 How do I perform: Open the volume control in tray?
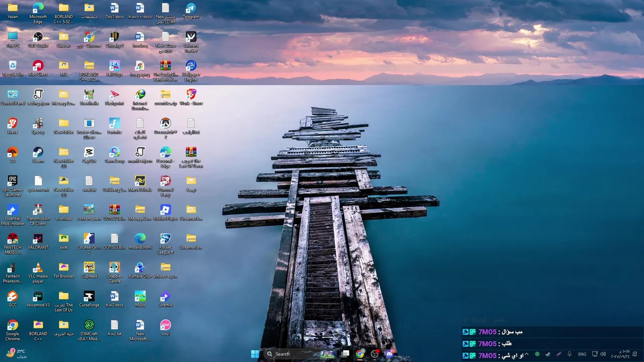(603, 354)
